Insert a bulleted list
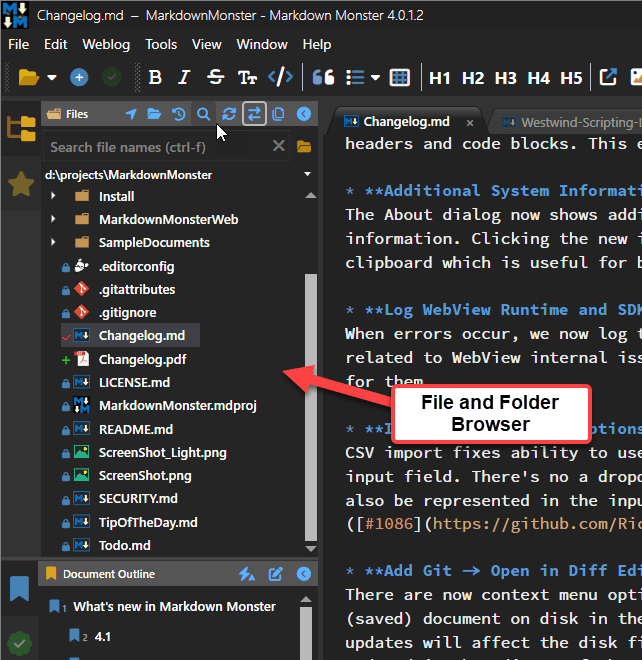The height and width of the screenshot is (660, 642). (355, 77)
